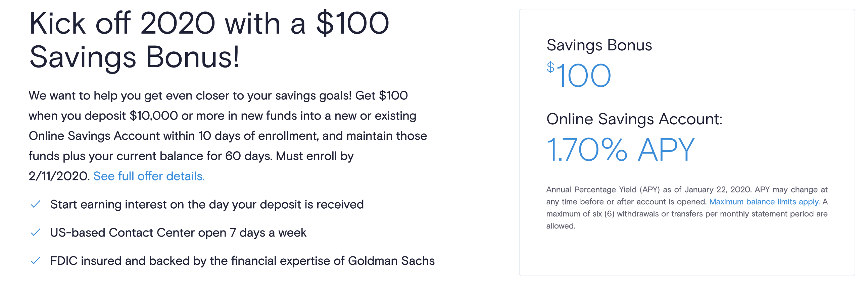Click FDIC insured Goldman Sachs bullet text

pyautogui.click(x=242, y=261)
